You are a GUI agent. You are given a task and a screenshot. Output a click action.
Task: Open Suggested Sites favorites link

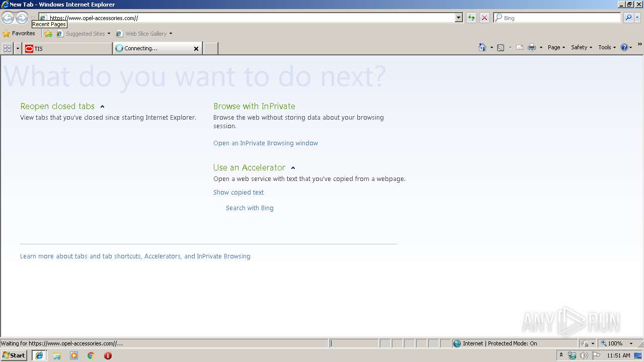coord(83,34)
